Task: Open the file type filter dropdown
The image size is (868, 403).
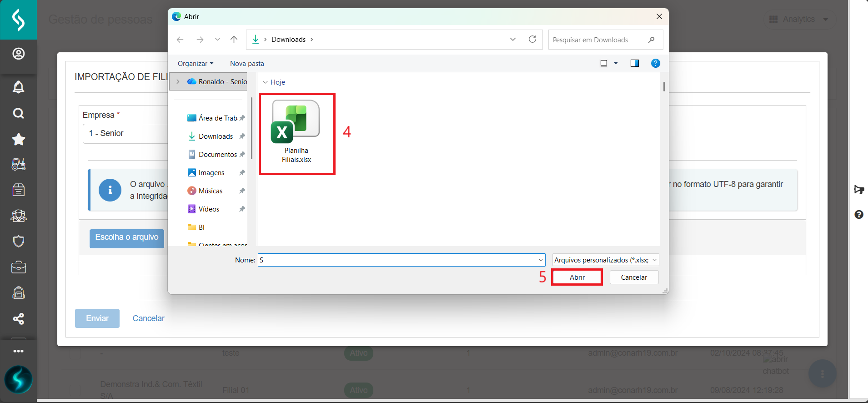Action: coord(605,260)
